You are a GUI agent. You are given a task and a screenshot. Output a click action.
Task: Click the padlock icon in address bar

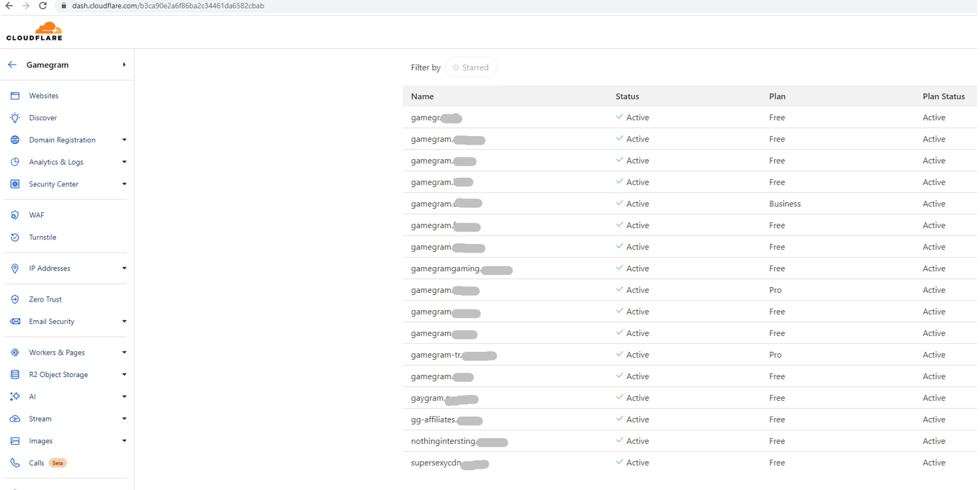click(63, 6)
